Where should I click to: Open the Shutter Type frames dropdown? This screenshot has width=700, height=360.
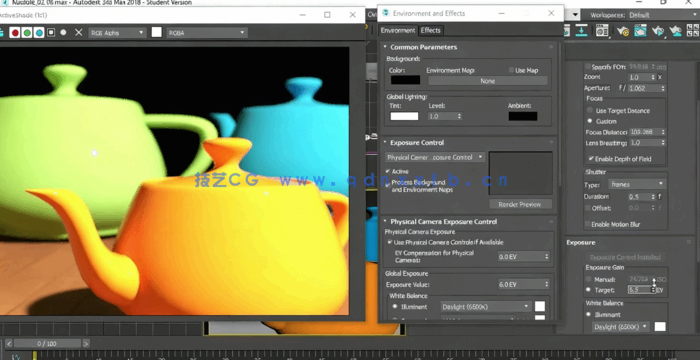637,184
